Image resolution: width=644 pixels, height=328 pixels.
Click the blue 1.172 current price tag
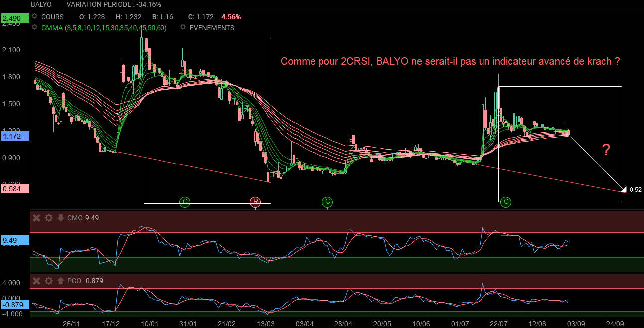click(x=15, y=136)
